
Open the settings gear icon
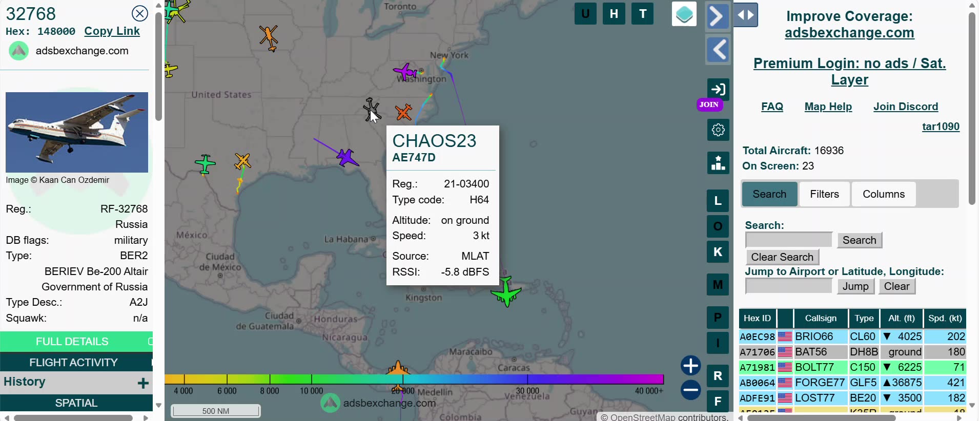(x=718, y=130)
